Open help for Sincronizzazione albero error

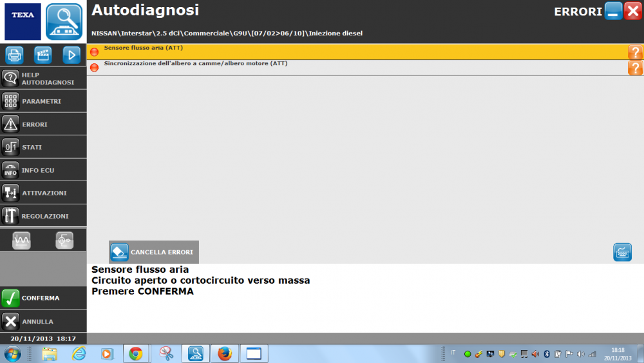635,68
